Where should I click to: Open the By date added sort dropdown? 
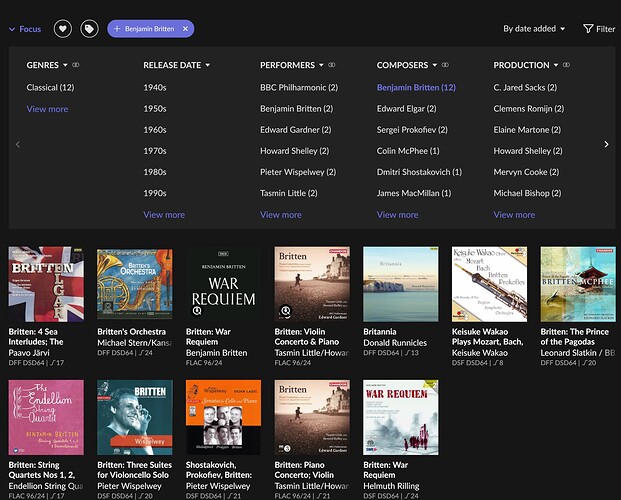point(534,29)
